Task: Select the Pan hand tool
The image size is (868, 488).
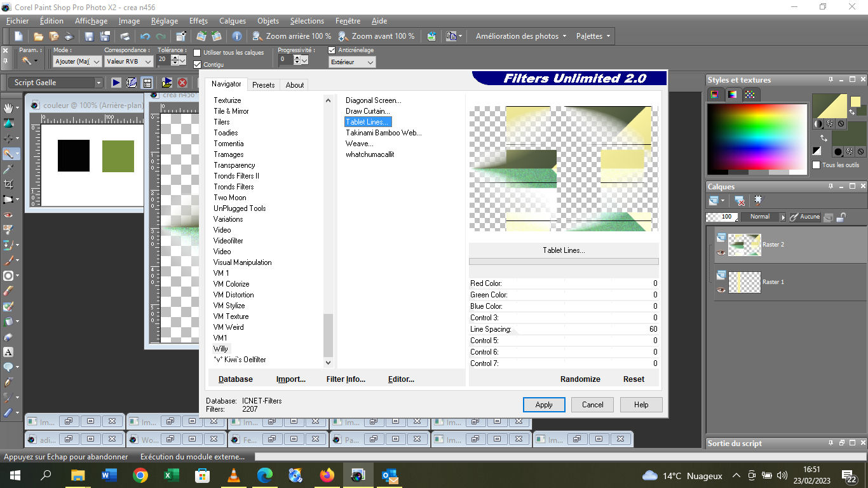Action: [x=8, y=108]
